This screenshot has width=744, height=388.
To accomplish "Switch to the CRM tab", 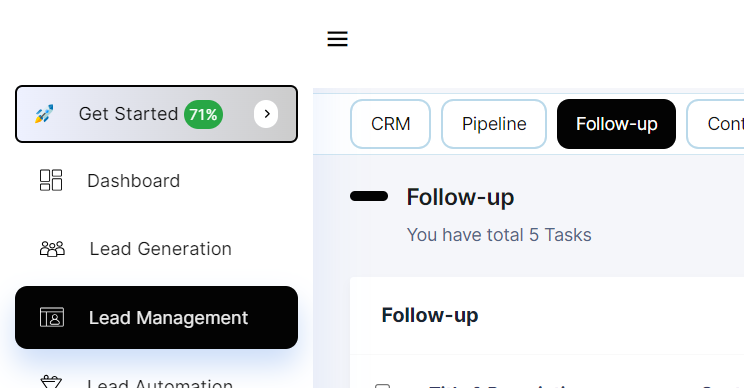I will coord(391,124).
